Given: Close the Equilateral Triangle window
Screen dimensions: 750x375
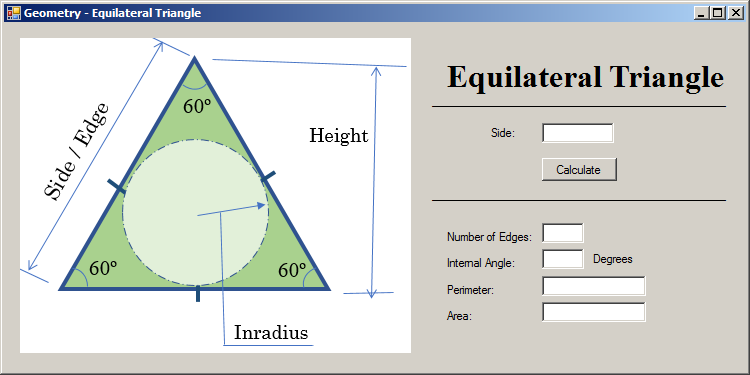Looking at the screenshot, I should click(x=735, y=13).
